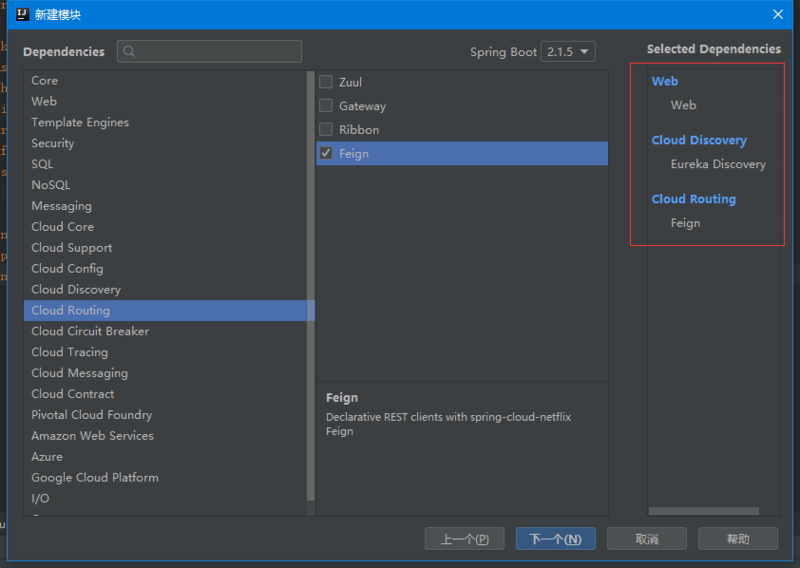Viewport: 800px width, 568px height.
Task: Click the selected dependencies horizontal scrollbar
Action: [703, 511]
